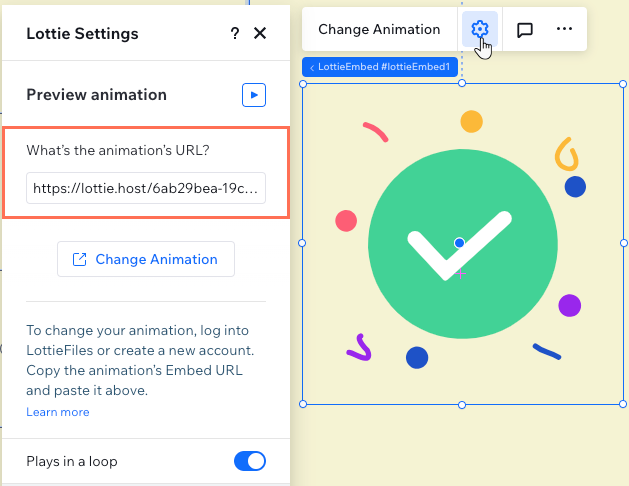The width and height of the screenshot is (629, 486).
Task: Open the Learn more link
Action: pyautogui.click(x=58, y=412)
